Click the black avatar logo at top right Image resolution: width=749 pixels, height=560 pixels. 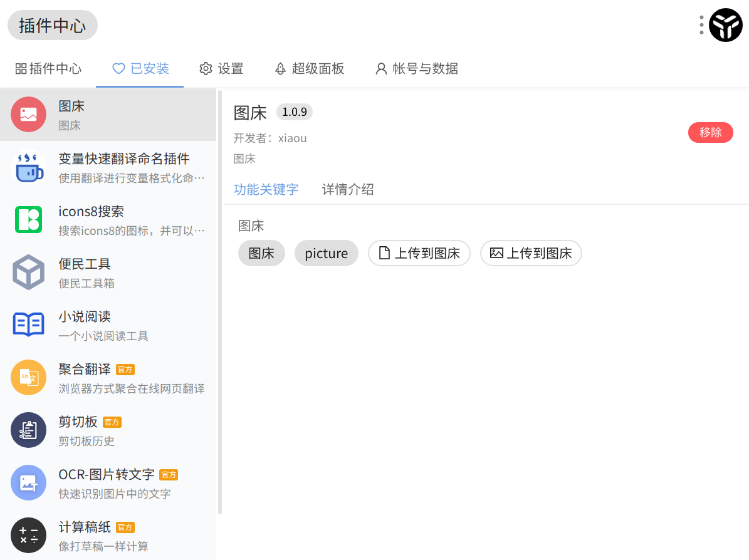pyautogui.click(x=726, y=25)
